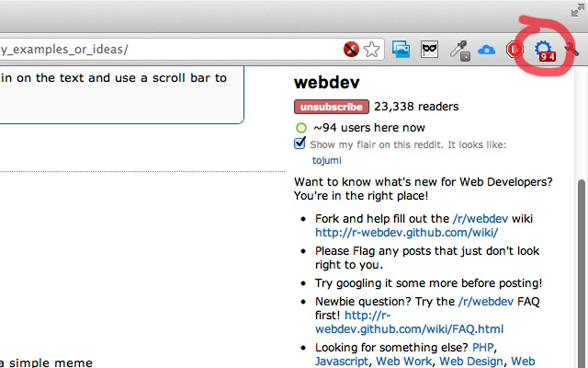Click the unsubscribe button
The image size is (588, 368).
click(x=332, y=107)
